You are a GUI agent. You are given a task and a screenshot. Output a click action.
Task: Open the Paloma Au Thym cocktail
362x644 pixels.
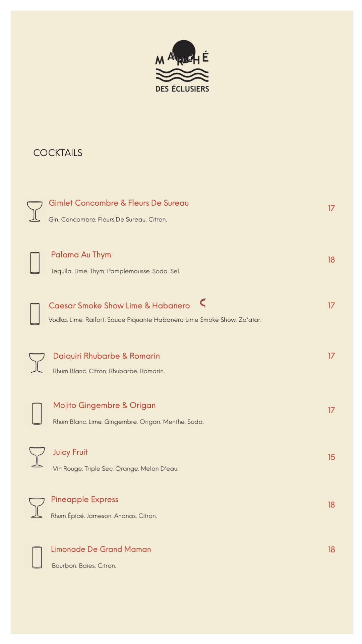81,255
